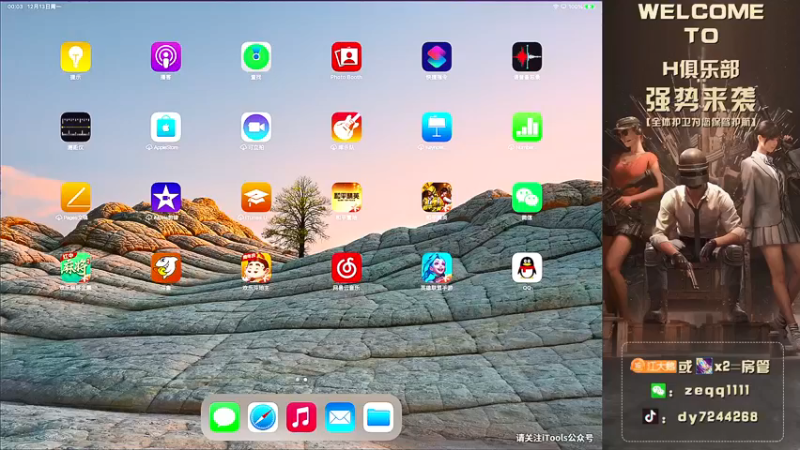Tap the Apple Store app icon
The height and width of the screenshot is (450, 800).
pos(166,127)
